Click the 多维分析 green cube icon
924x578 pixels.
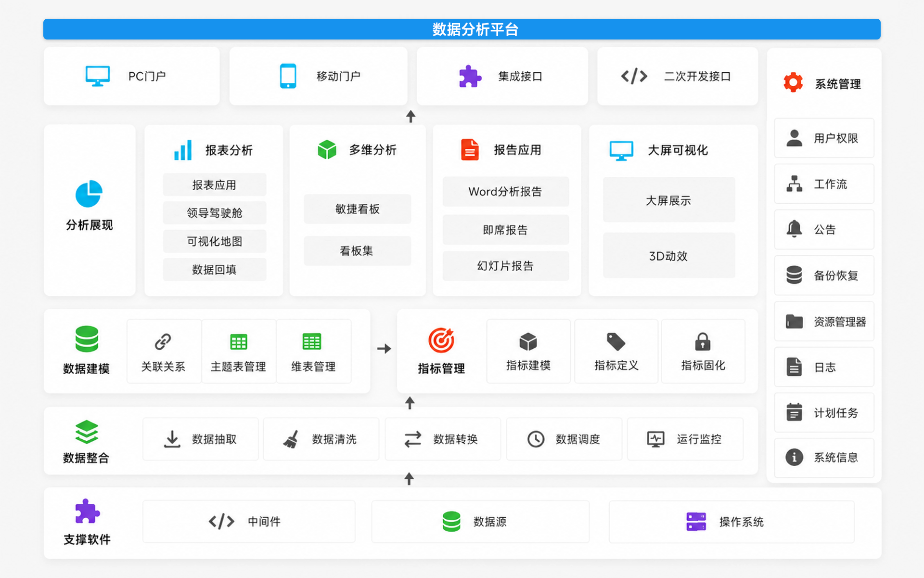pyautogui.click(x=327, y=150)
